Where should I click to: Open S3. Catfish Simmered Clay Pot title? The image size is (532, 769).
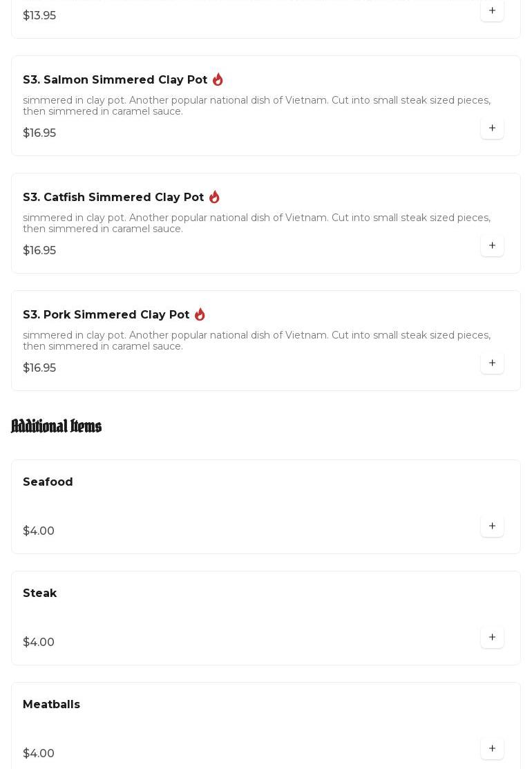(113, 197)
